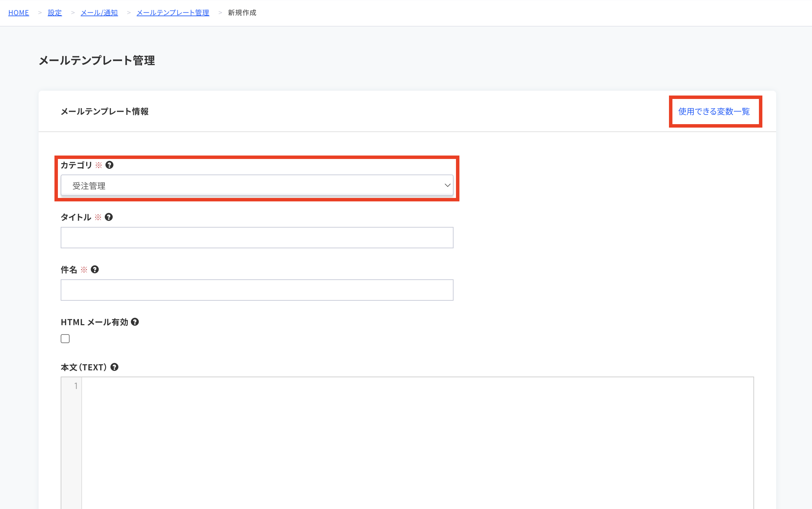Click the help icon beside タイトル label

(109, 217)
